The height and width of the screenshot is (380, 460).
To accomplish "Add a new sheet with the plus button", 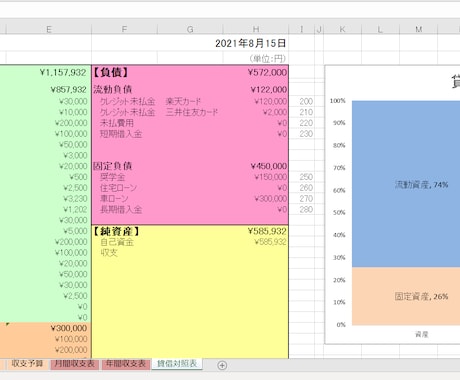I will click(x=222, y=365).
